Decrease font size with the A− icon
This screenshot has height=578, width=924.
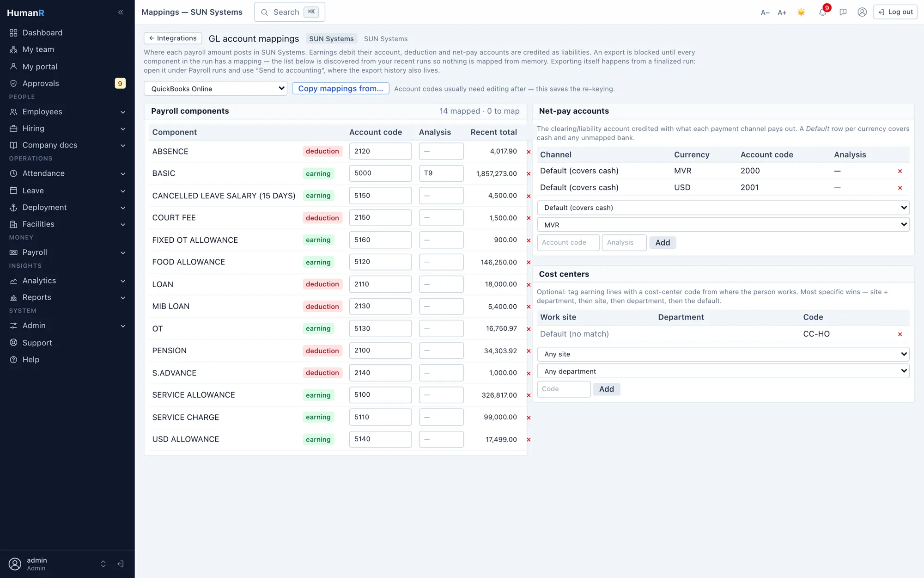click(765, 12)
